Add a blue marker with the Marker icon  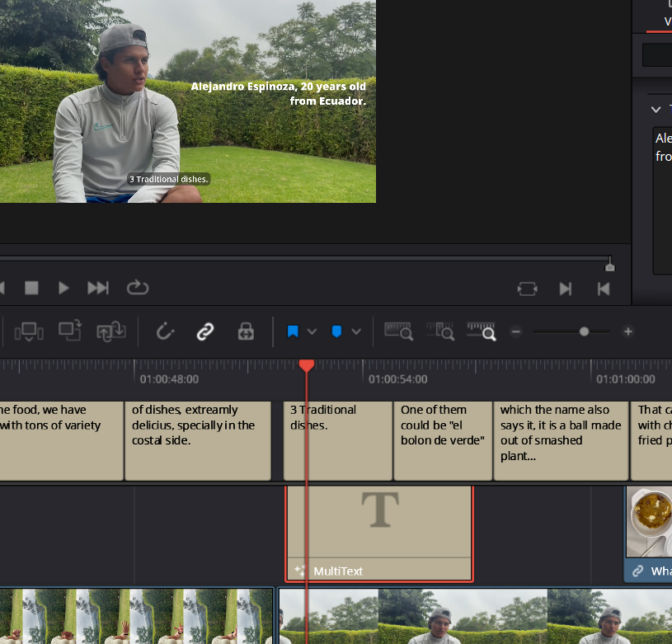336,331
